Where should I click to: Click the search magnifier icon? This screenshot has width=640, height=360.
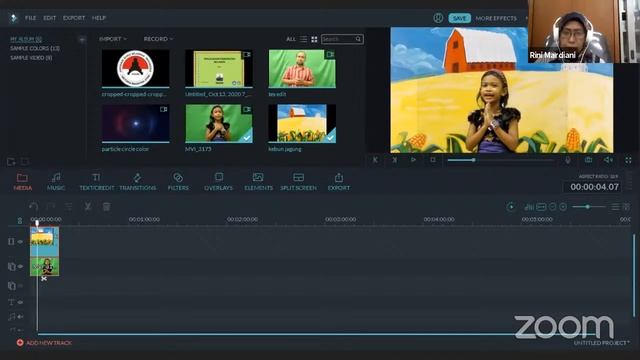(x=358, y=39)
